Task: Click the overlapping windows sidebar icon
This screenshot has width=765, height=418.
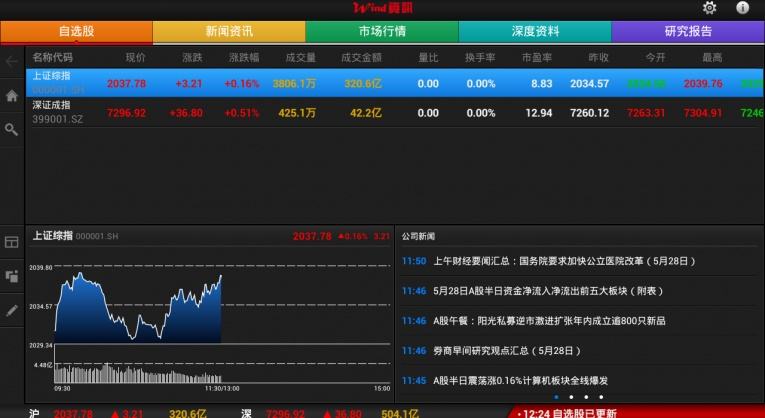Action: [12, 276]
